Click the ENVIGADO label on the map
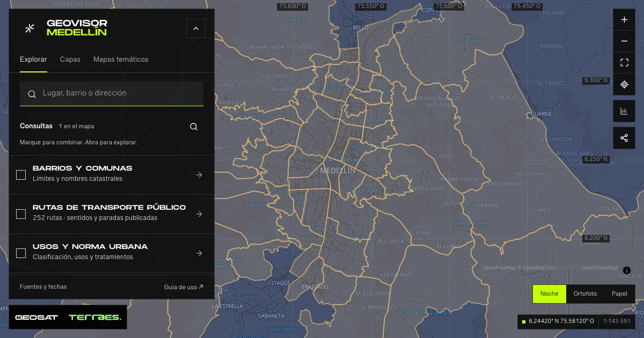 (315, 287)
